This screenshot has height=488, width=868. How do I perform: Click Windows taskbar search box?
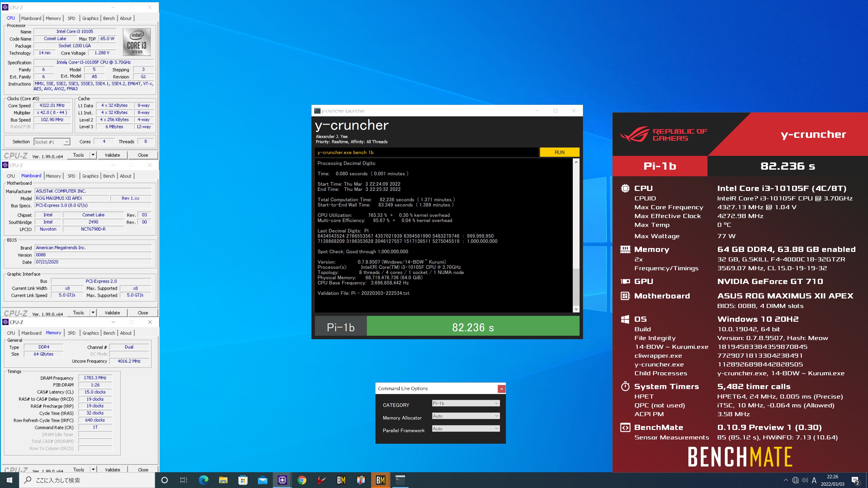[87, 480]
